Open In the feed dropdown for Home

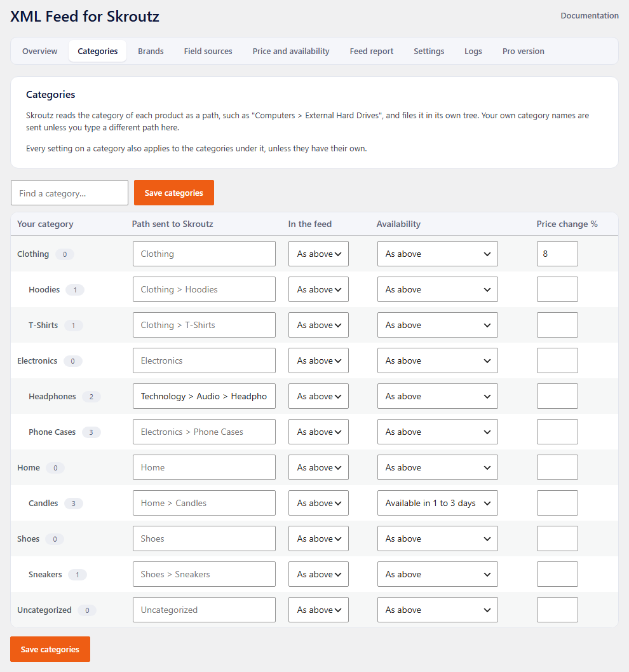click(318, 467)
